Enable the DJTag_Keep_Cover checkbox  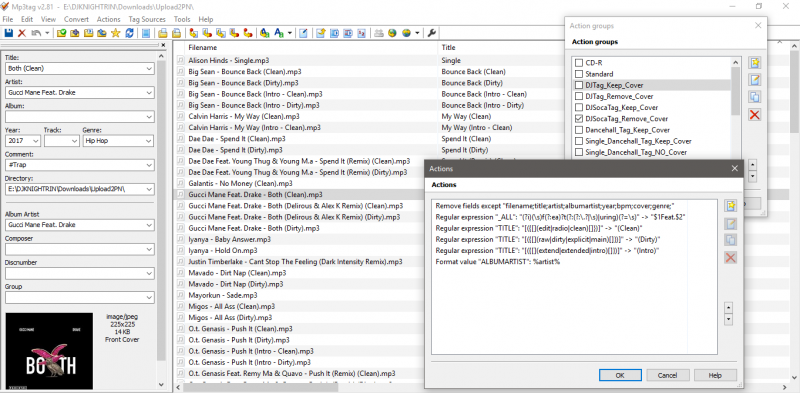coord(579,85)
